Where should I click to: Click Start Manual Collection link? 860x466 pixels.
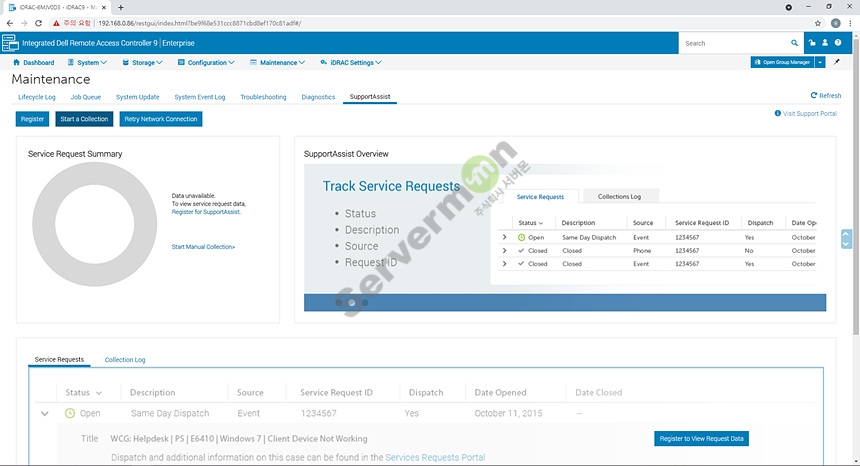[203, 247]
